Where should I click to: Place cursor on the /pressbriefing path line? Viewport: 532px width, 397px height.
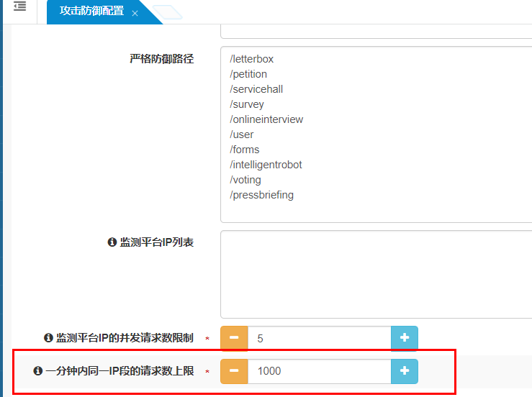click(262, 195)
